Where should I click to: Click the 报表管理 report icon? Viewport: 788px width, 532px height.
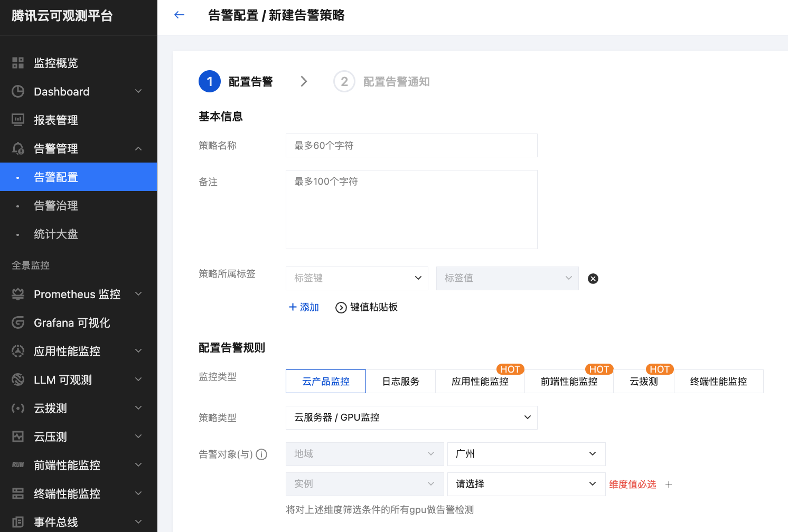click(18, 120)
